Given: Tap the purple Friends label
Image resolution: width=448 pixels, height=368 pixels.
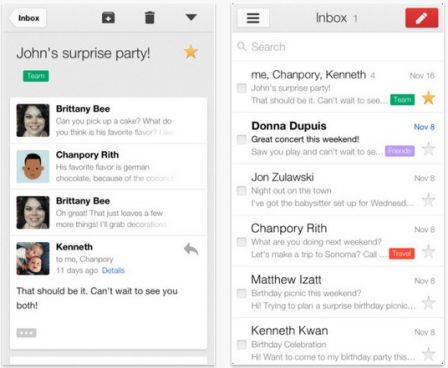Looking at the screenshot, I should click(400, 151).
